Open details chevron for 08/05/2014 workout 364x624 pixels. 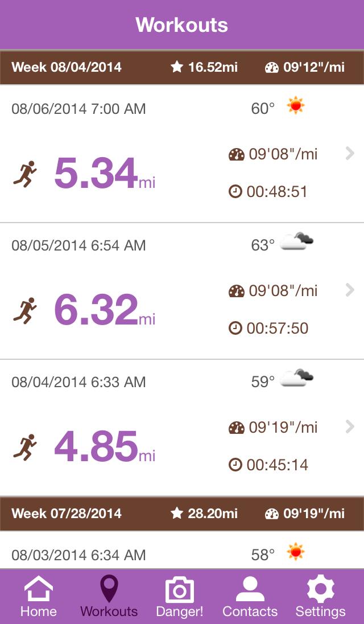(x=350, y=290)
